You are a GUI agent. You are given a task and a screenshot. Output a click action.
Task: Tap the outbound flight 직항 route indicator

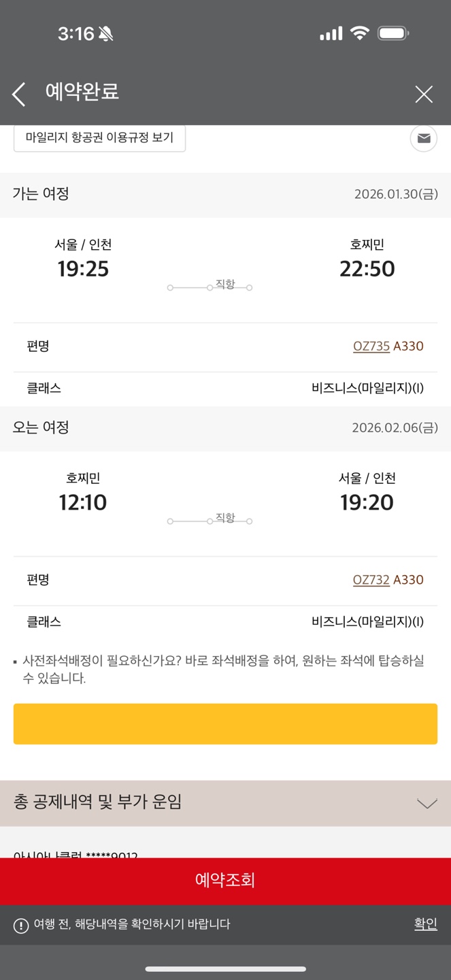pyautogui.click(x=210, y=287)
